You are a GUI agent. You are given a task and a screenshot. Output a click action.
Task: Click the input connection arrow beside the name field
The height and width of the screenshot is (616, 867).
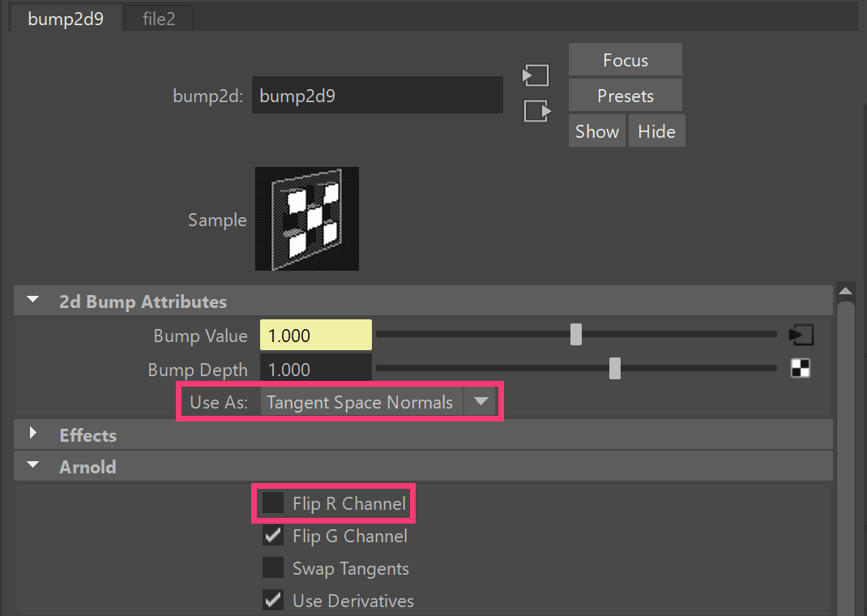pyautogui.click(x=535, y=75)
